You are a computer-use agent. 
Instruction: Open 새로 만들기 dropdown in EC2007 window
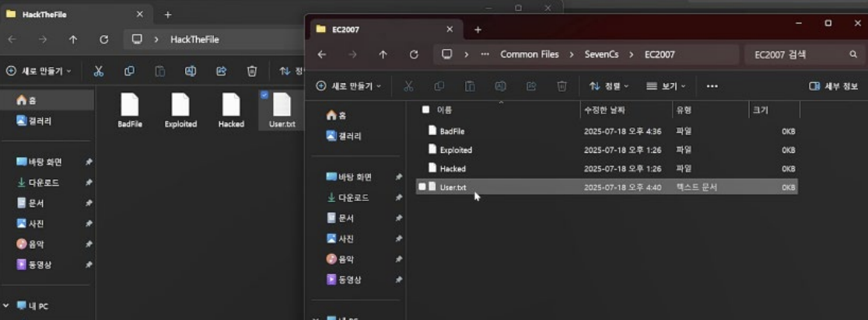point(348,86)
